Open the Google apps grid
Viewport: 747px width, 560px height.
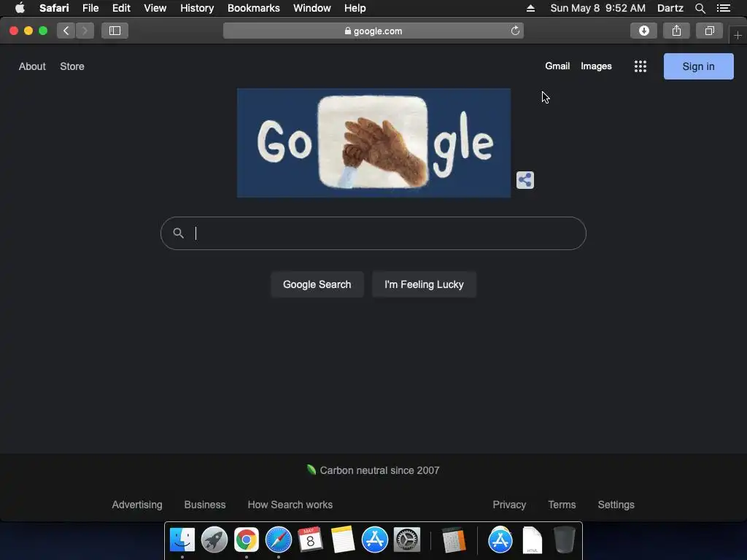point(640,66)
